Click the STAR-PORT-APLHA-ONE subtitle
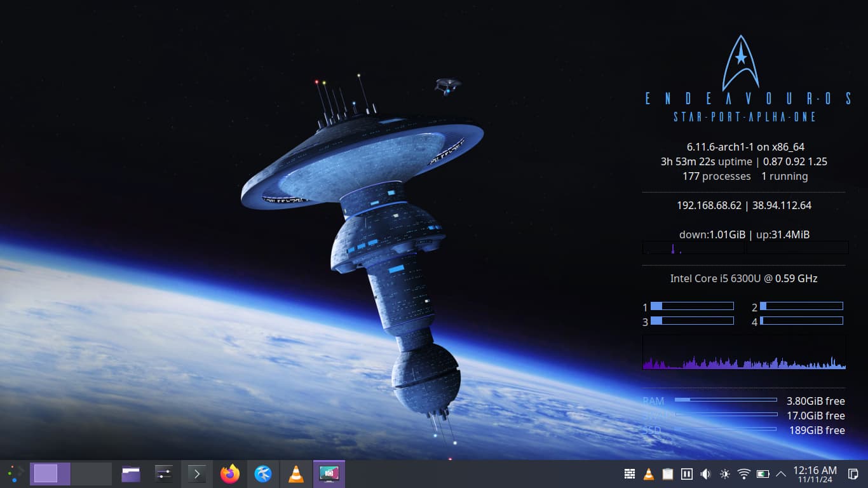The image size is (868, 488). point(745,117)
